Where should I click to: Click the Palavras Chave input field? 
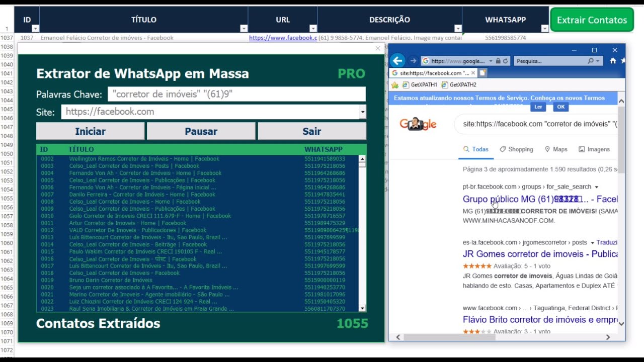[236, 94]
